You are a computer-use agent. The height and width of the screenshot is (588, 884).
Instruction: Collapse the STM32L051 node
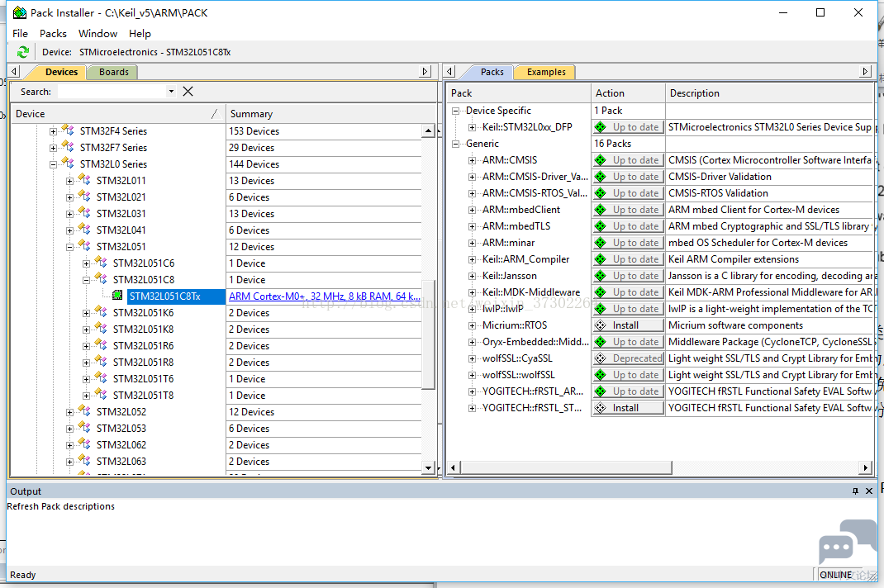[69, 247]
